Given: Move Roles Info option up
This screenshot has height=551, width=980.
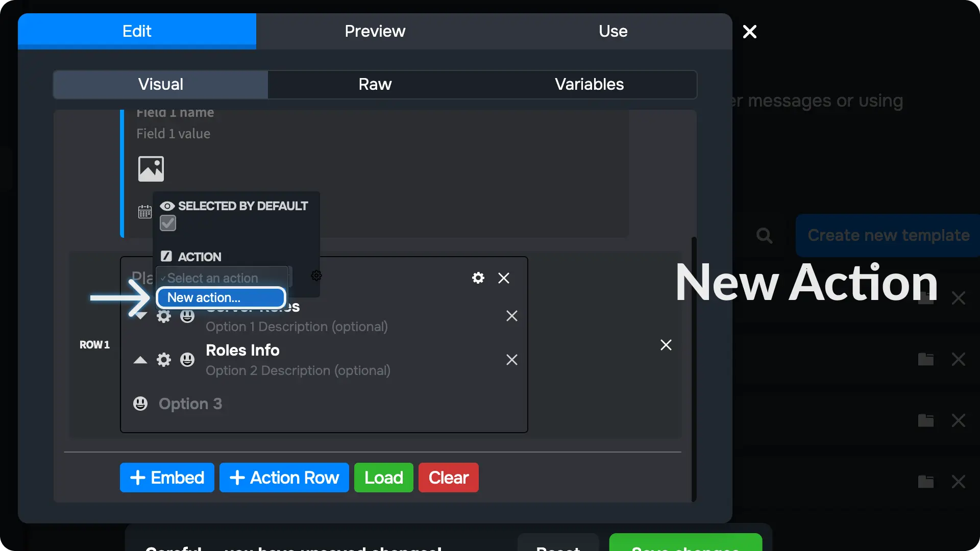Looking at the screenshot, I should (140, 360).
